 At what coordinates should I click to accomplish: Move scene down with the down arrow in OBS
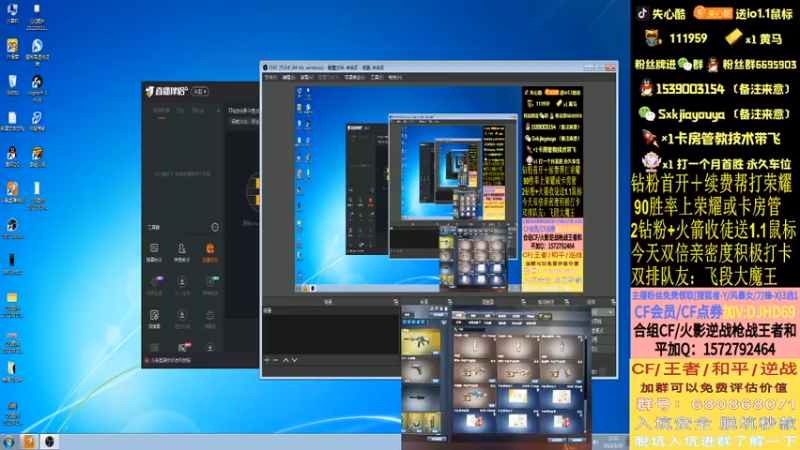(294, 360)
